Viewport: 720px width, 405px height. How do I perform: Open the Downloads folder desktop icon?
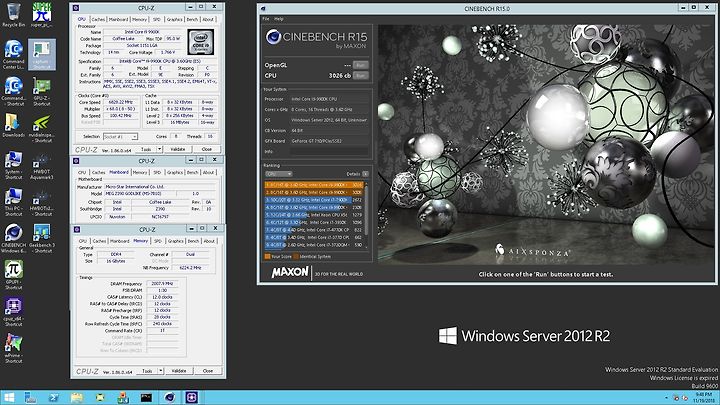[13, 125]
